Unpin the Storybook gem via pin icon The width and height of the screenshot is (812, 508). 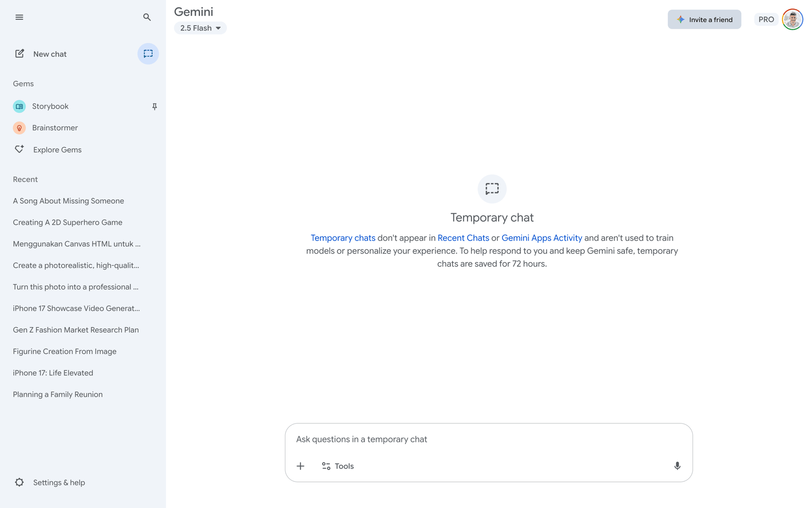point(155,107)
